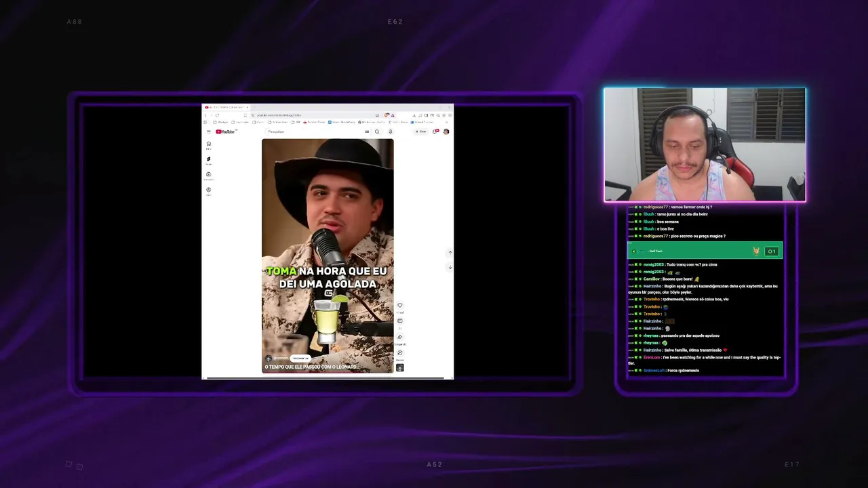Click the YouTube logo

pos(225,131)
